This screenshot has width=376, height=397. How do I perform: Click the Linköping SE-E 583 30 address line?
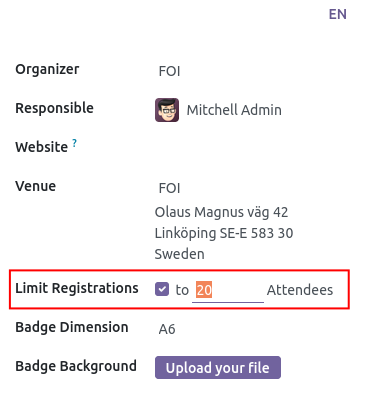(224, 233)
